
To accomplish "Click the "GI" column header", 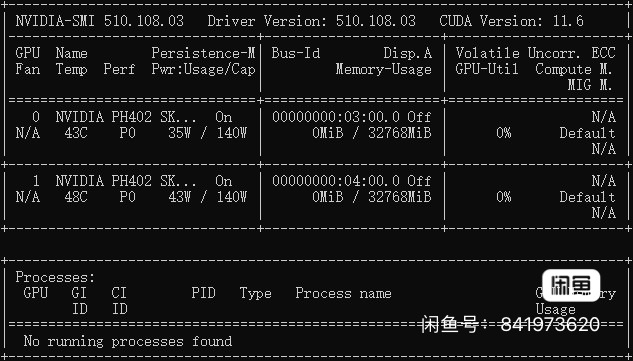I will pyautogui.click(x=79, y=293).
